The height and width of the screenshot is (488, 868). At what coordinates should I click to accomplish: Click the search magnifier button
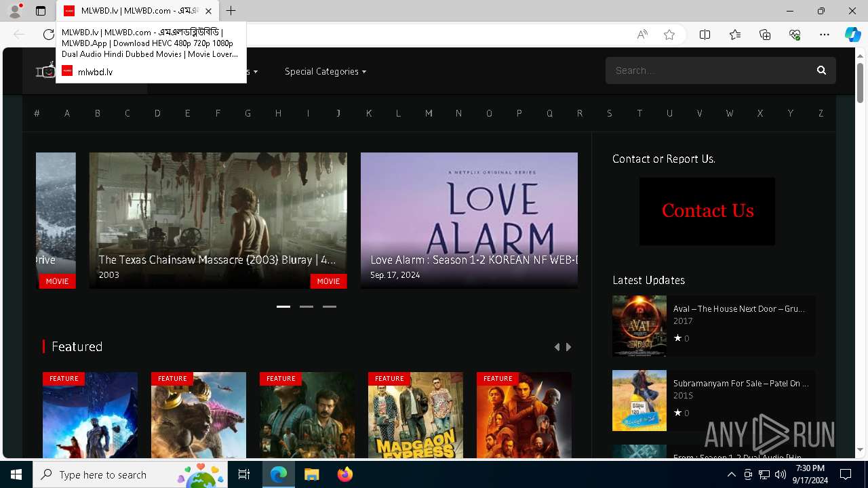pyautogui.click(x=821, y=70)
